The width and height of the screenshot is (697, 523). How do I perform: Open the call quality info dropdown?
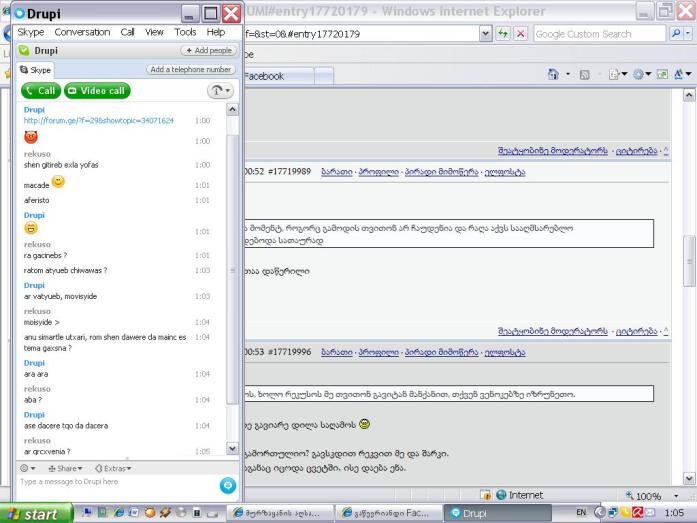[220, 91]
